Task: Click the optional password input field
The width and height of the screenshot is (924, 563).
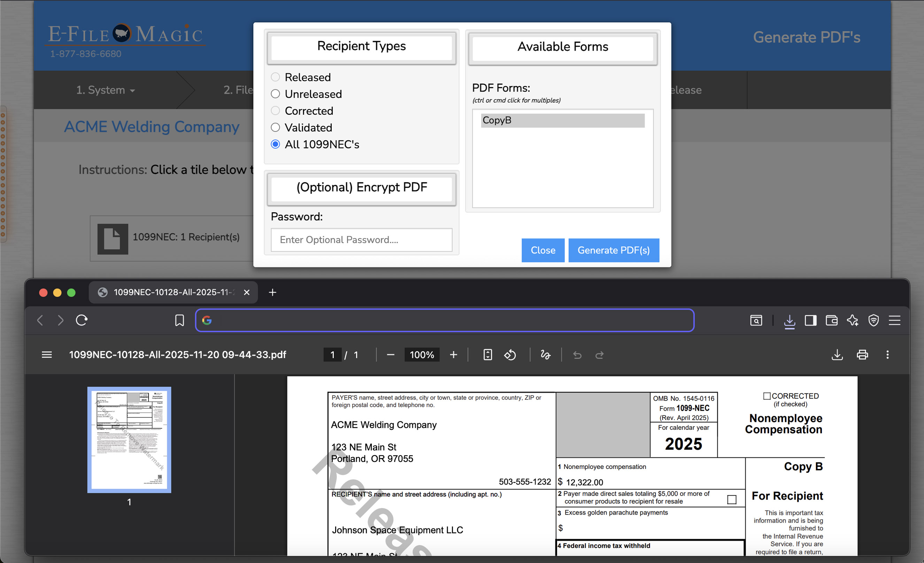Action: (361, 240)
